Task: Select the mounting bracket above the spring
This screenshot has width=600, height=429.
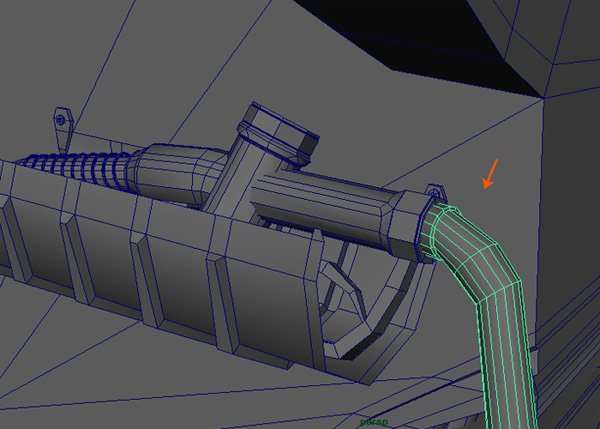Action: click(x=62, y=129)
